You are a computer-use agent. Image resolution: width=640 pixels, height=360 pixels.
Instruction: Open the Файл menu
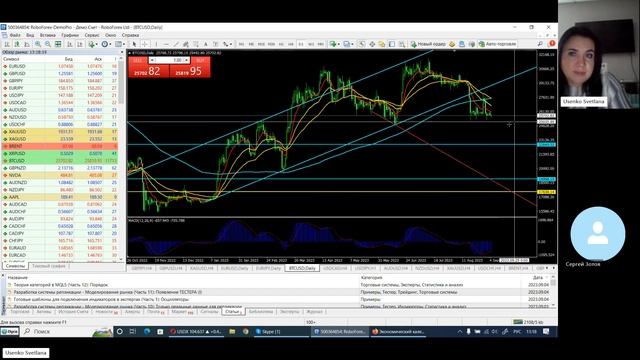14,36
